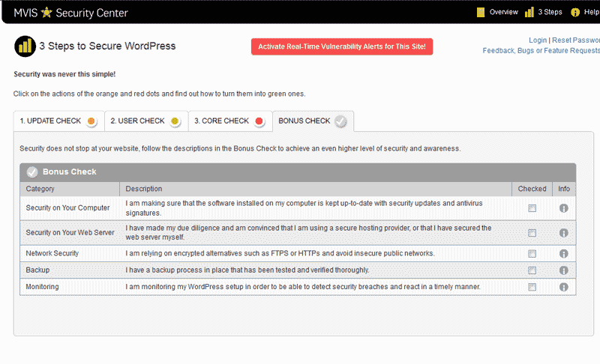Image resolution: width=600 pixels, height=364 pixels.
Task: Select the 3. Core Check tab
Action: pyautogui.click(x=229, y=121)
